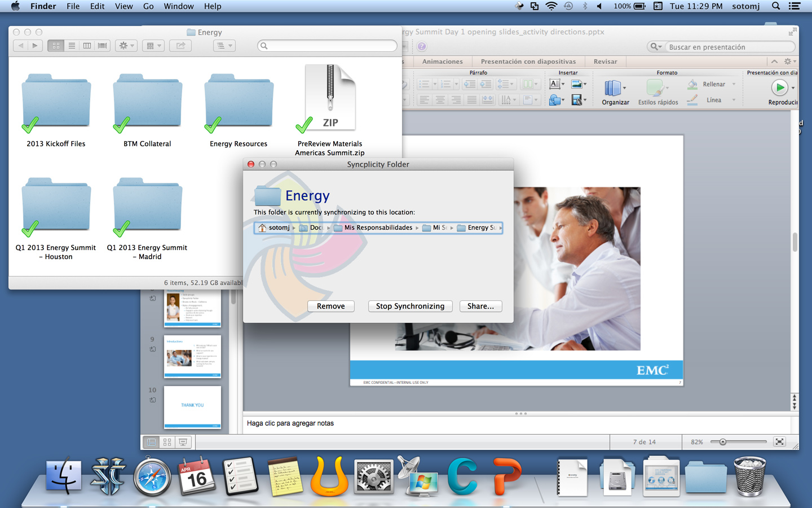Screen dimensions: 812x508
Task: Click the insert picture icon
Action: coord(576,84)
